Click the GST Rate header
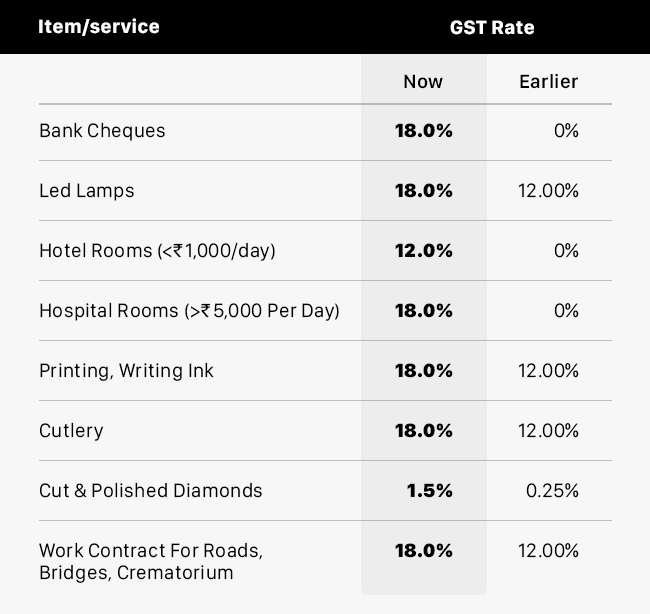This screenshot has height=614, width=650. [492, 27]
